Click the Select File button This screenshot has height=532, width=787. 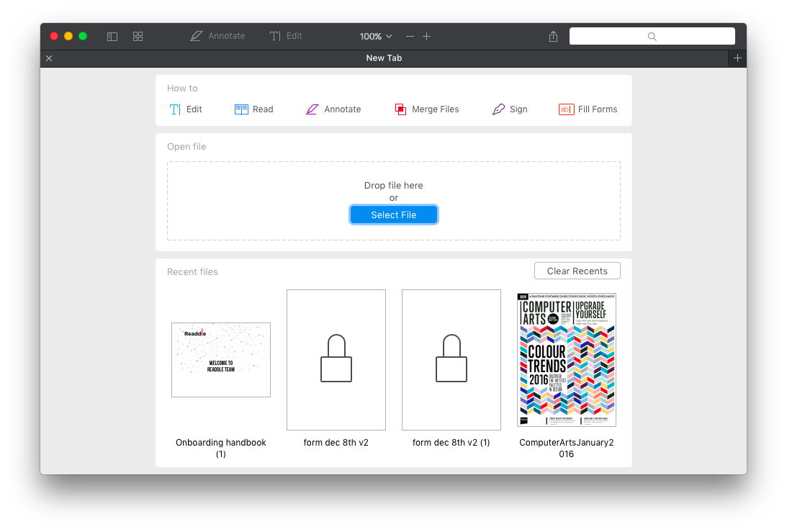coord(394,215)
